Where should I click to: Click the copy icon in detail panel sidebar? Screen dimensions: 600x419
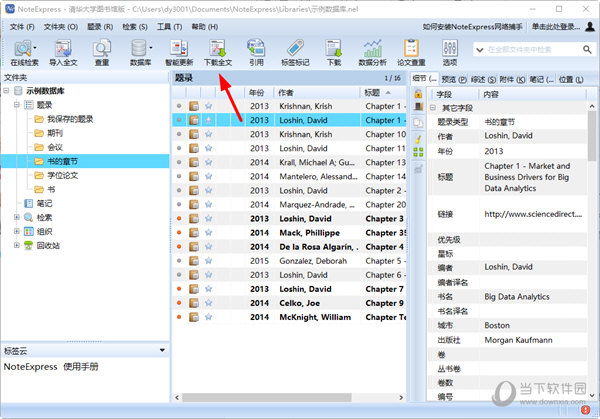[418, 123]
